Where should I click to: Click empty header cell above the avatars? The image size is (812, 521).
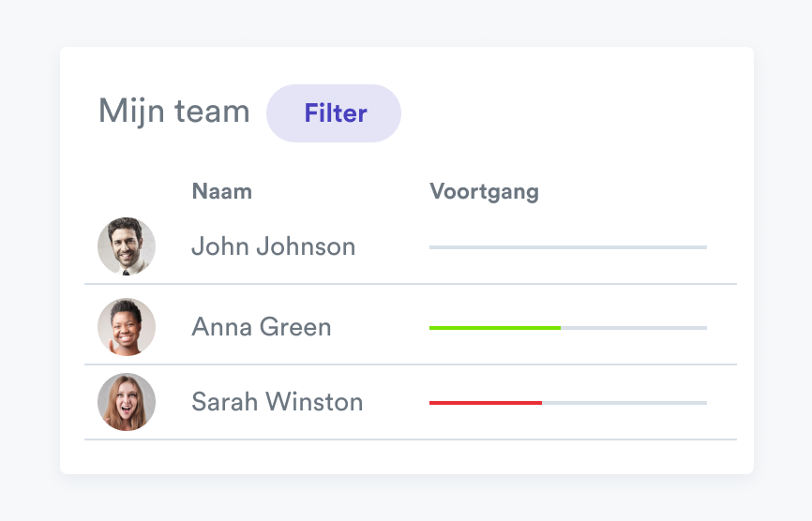pyautogui.click(x=127, y=192)
